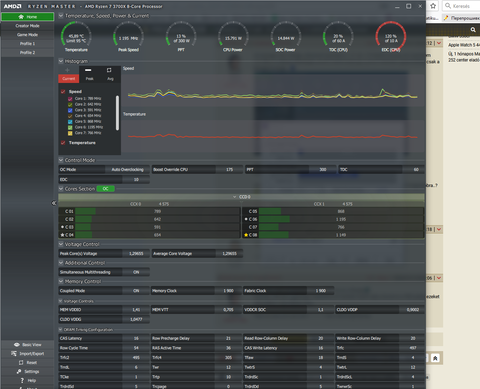
Task: Collapse the sidebar with the double-arrow icon
Action: coord(54,203)
